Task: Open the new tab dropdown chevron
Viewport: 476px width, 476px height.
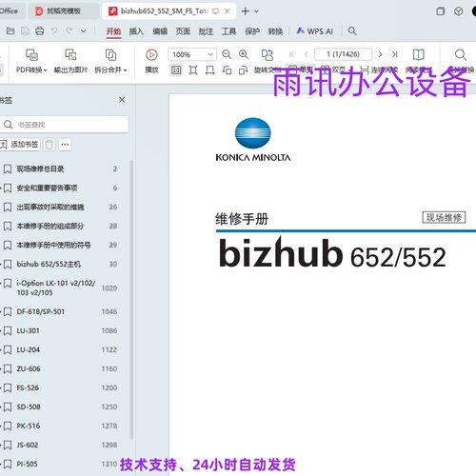Action: (x=256, y=11)
